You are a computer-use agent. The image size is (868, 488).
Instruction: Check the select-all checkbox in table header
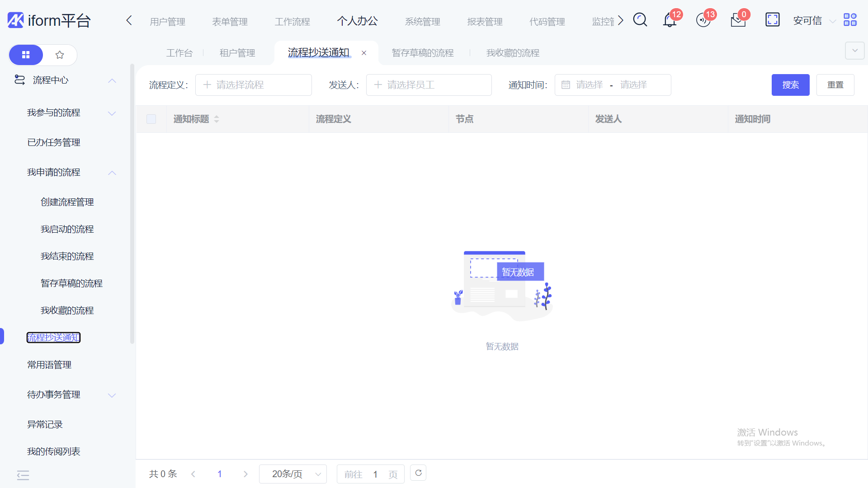(x=151, y=119)
